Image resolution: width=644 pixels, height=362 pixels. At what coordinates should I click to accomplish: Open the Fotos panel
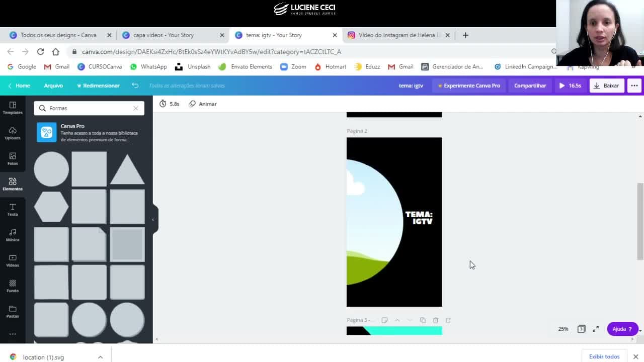click(13, 159)
